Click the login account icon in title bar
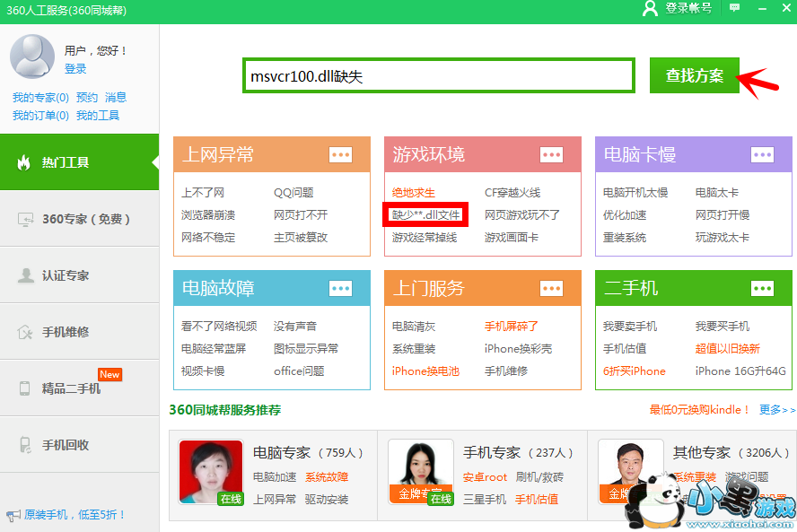This screenshot has width=797, height=532. [651, 8]
